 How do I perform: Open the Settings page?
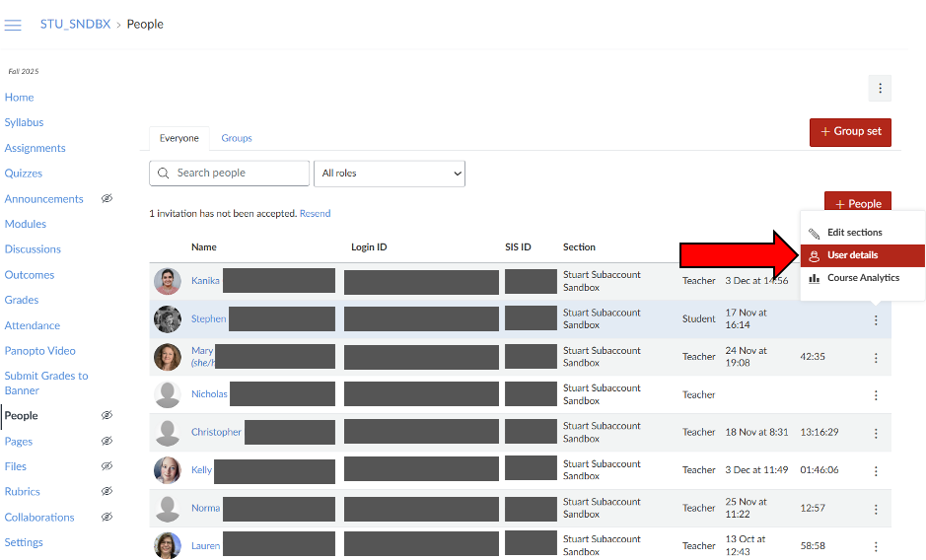(x=24, y=542)
